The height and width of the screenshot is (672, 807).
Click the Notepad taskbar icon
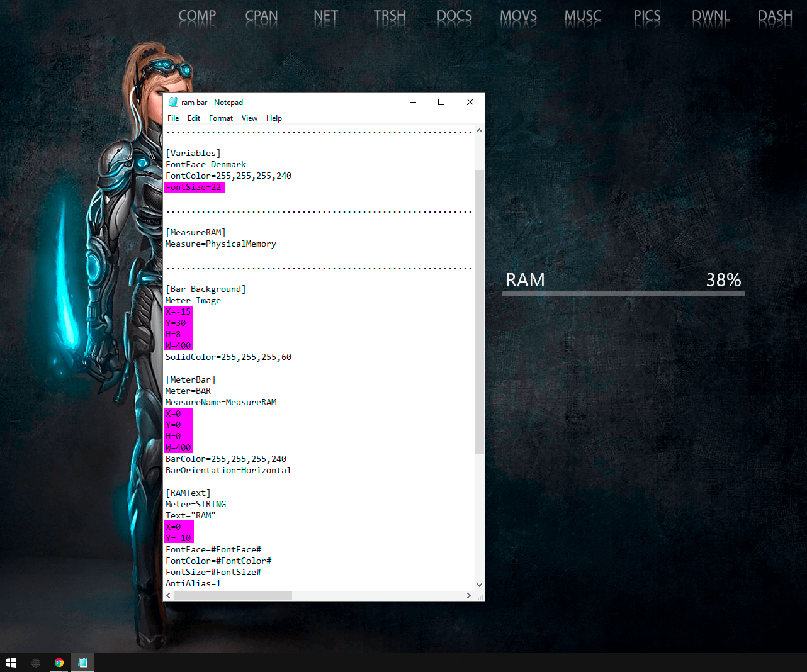tap(82, 663)
